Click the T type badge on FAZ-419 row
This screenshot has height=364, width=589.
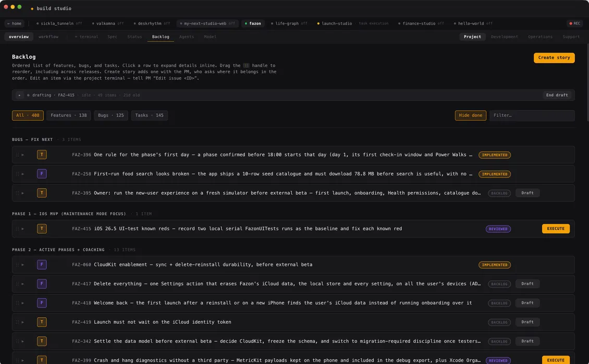click(x=42, y=322)
